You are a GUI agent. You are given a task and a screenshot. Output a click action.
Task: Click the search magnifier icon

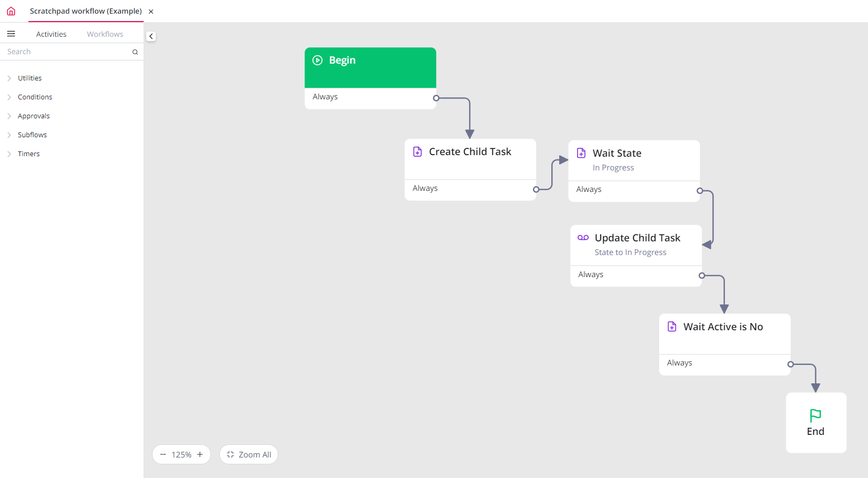click(135, 52)
